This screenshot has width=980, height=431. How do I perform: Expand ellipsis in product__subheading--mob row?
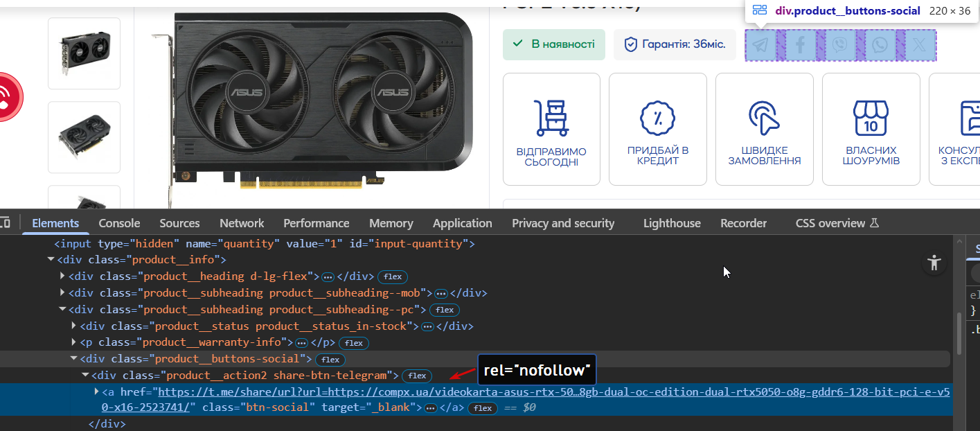click(440, 293)
